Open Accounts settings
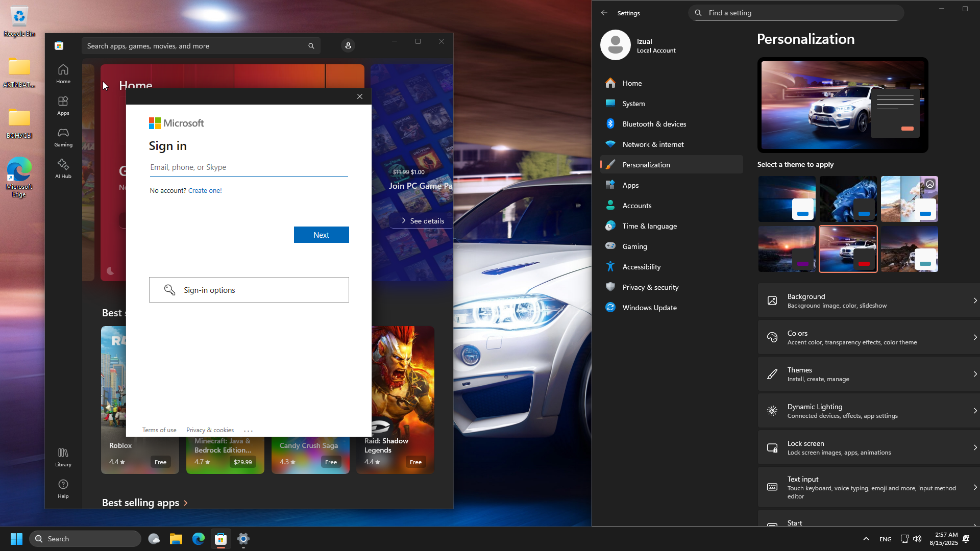Image resolution: width=980 pixels, height=551 pixels. point(671,205)
